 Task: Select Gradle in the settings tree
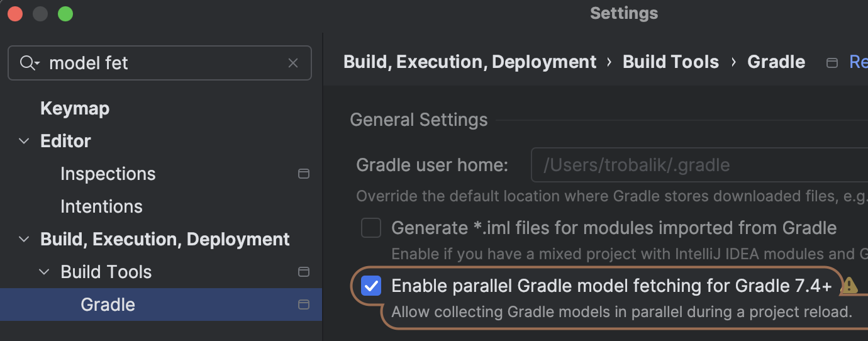click(x=108, y=305)
